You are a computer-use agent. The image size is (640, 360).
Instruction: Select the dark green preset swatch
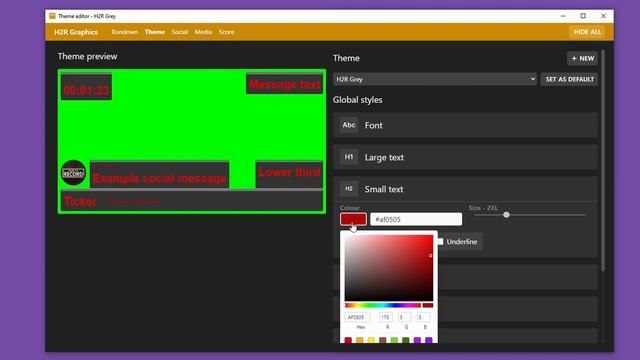pyautogui.click(x=406, y=340)
